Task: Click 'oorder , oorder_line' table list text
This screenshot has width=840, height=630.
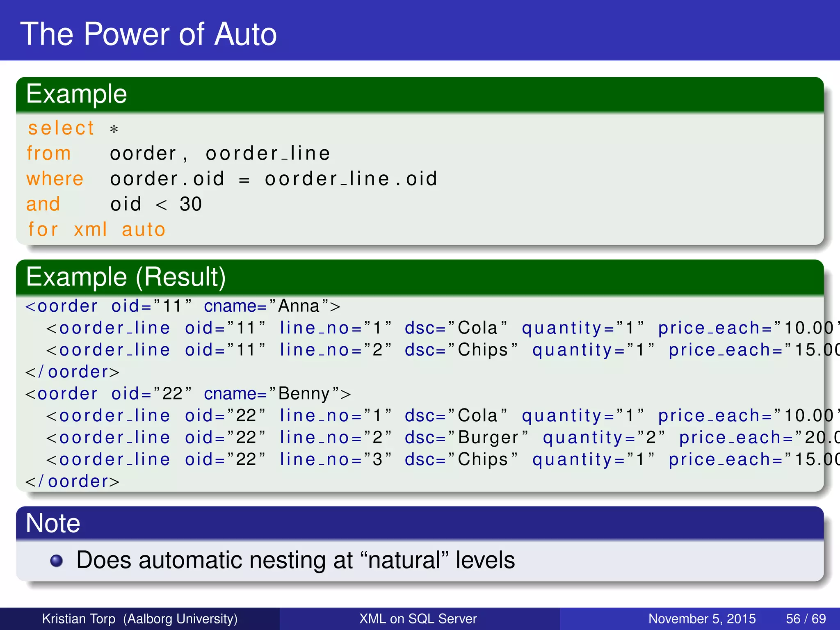Action: [x=220, y=153]
